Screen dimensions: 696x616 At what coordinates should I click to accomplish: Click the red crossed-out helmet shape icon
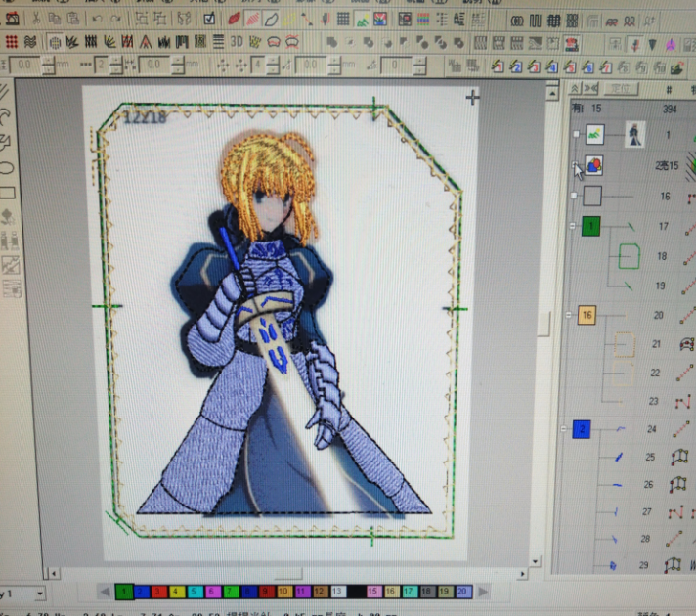(x=292, y=43)
